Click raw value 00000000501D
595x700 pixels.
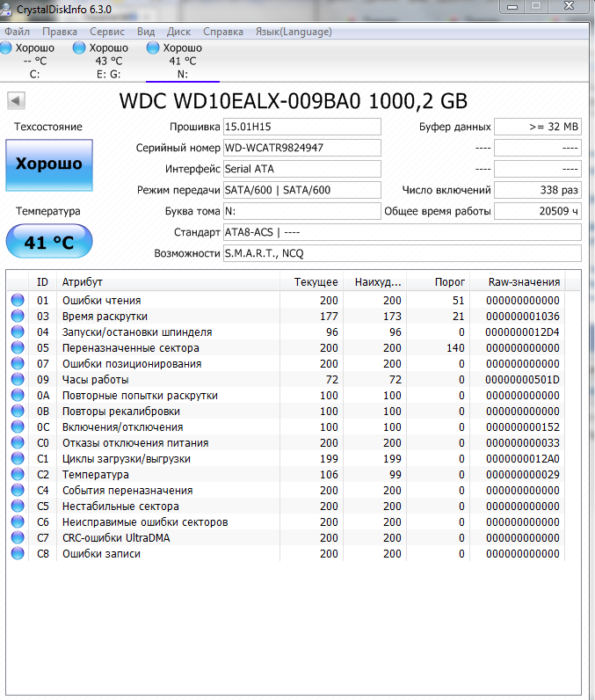(522, 380)
